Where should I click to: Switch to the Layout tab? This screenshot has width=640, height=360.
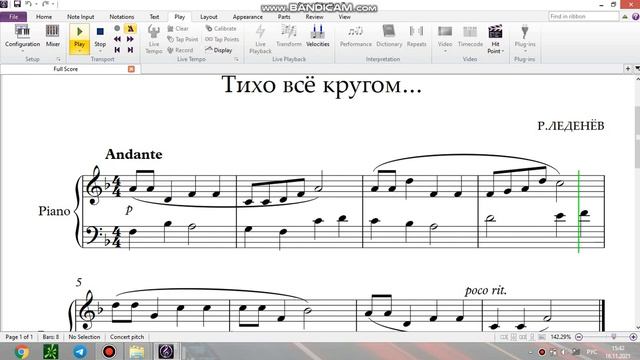coord(209,17)
